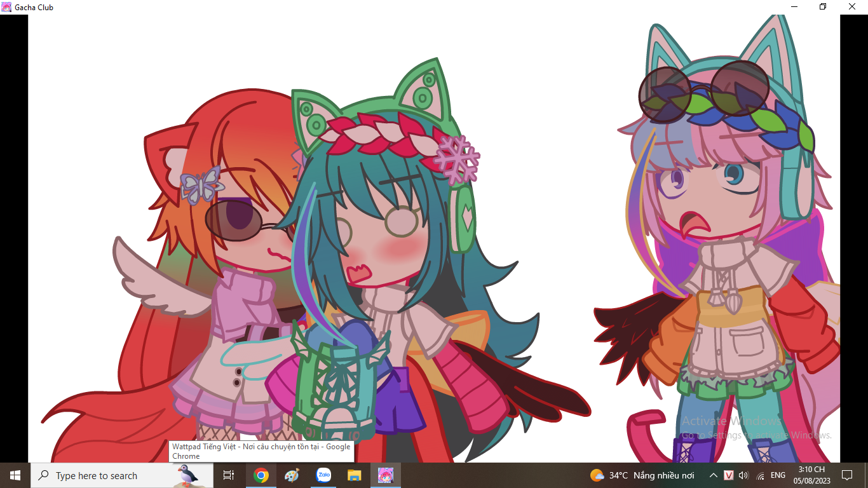Close the Gacha Club window
The height and width of the screenshot is (488, 868).
pos(852,7)
